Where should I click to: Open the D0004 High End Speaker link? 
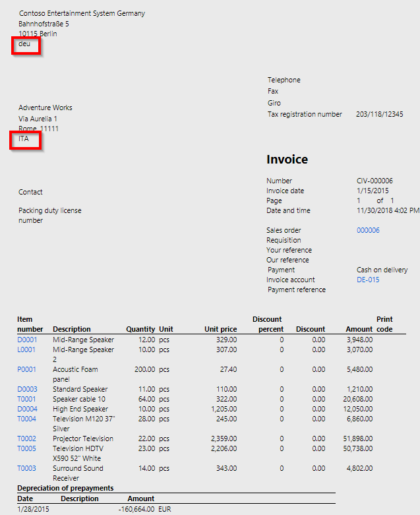click(27, 409)
